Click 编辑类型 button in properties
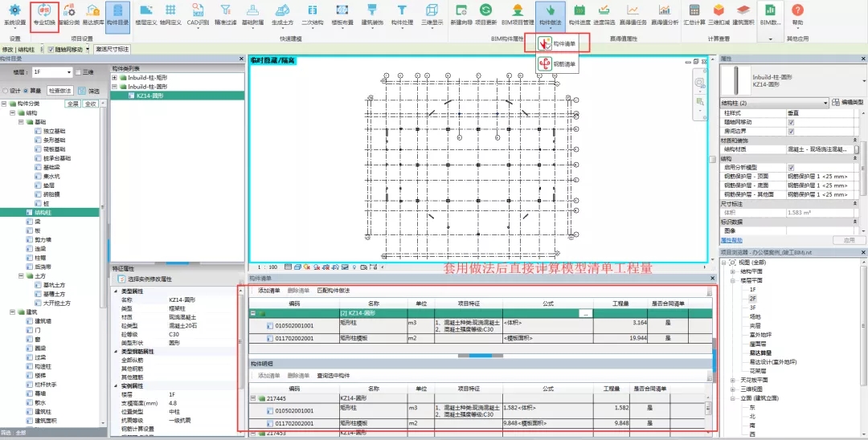The width and height of the screenshot is (868, 440). pos(848,103)
